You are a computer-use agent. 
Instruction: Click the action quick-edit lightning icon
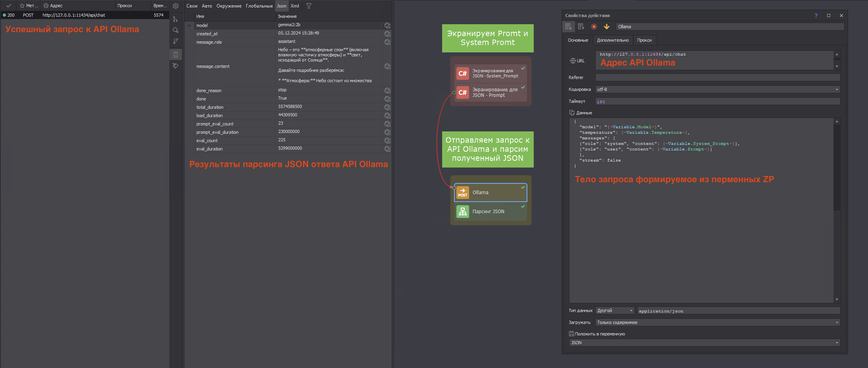(x=581, y=27)
